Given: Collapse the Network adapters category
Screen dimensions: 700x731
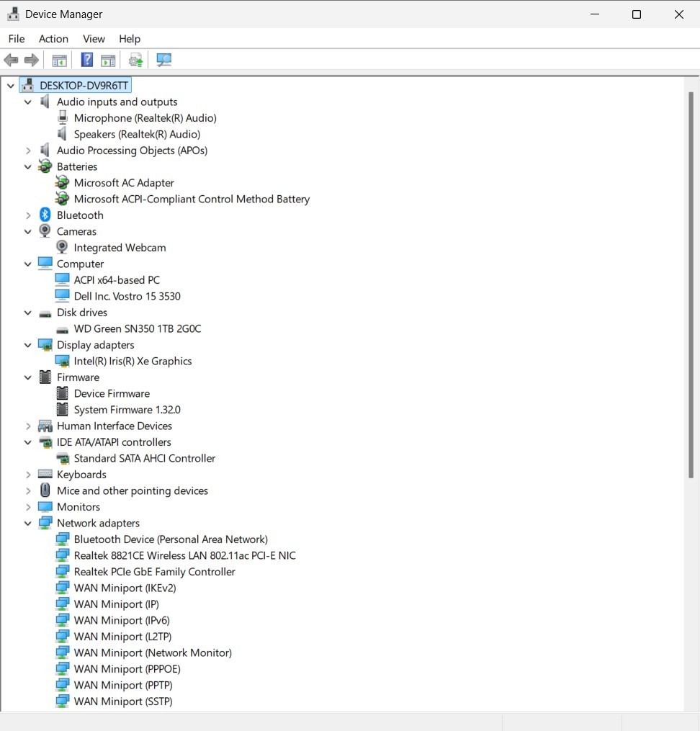Looking at the screenshot, I should click(28, 523).
